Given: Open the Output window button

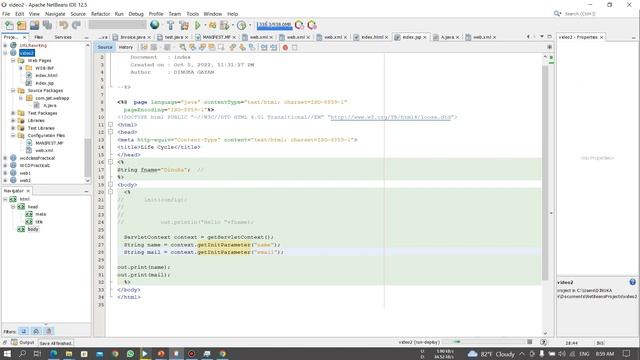Looking at the screenshot, I should 23,343.
